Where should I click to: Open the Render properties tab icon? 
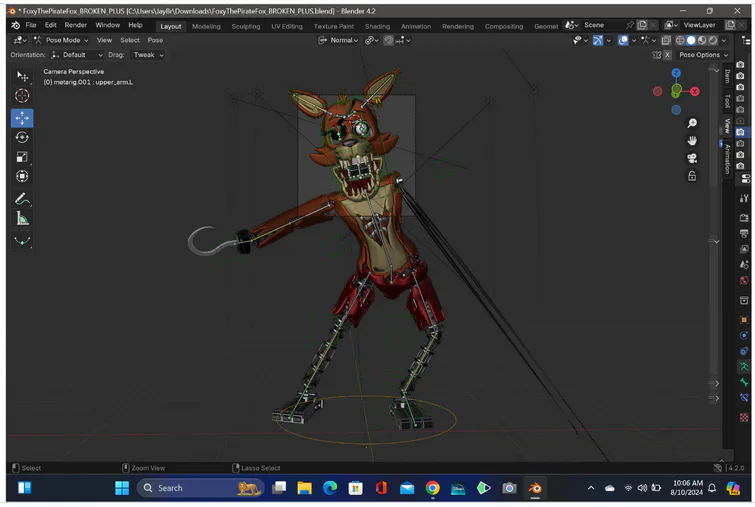click(x=744, y=218)
